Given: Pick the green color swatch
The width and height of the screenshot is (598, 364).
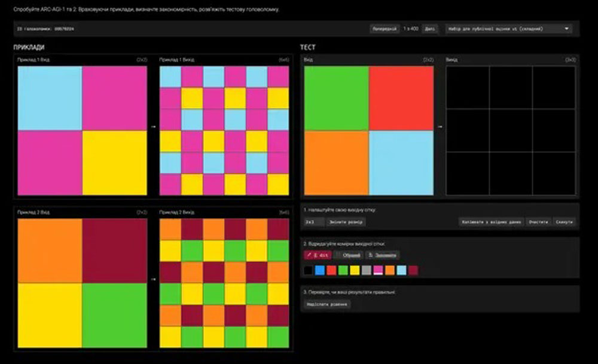Looking at the screenshot, I should (x=343, y=271).
